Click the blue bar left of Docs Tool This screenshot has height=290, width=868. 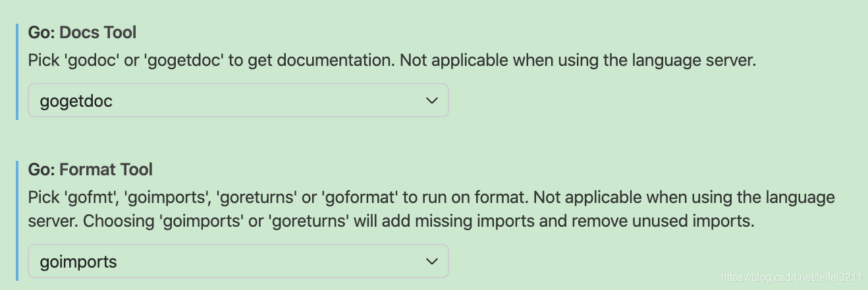click(x=17, y=72)
